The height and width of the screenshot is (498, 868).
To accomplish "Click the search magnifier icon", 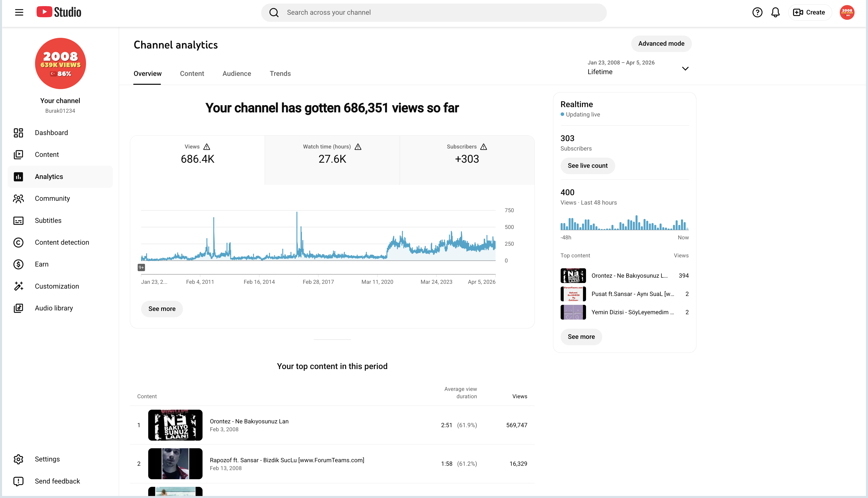I will click(x=274, y=13).
